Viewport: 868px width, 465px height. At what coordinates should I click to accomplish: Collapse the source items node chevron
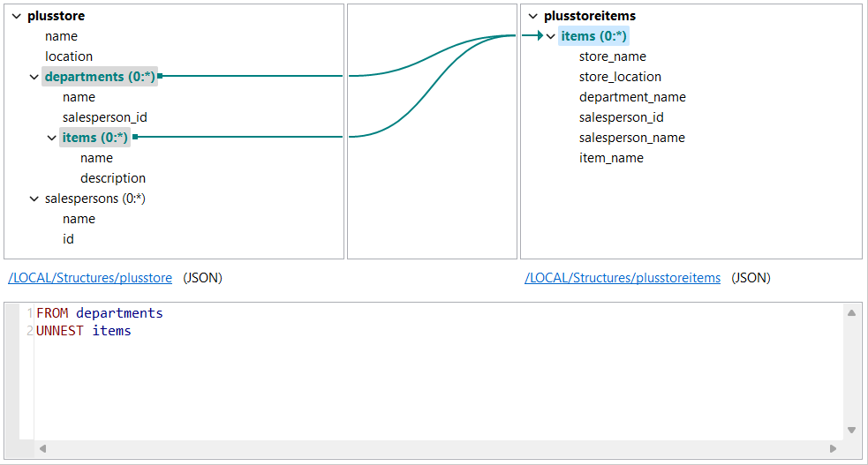[51, 138]
